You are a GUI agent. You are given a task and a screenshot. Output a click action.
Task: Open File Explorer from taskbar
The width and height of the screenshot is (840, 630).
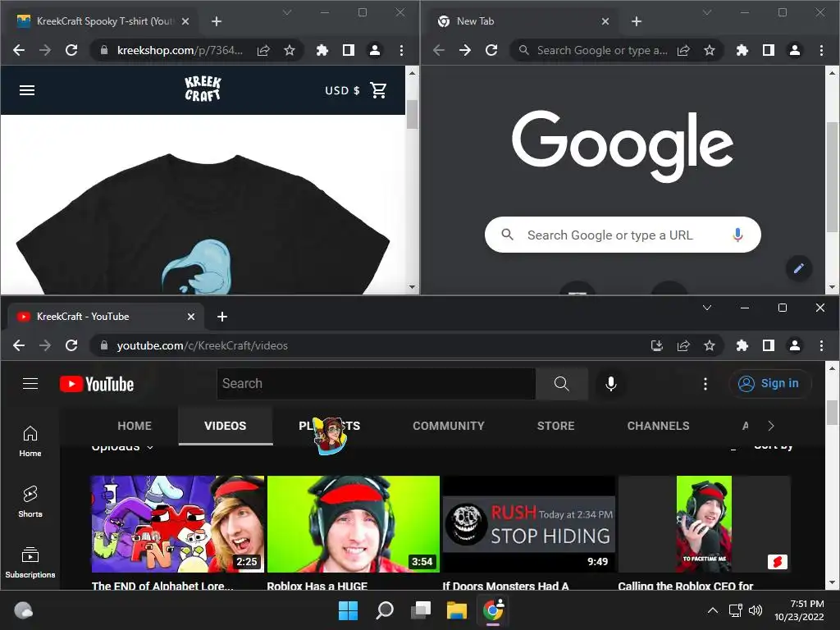pos(457,610)
